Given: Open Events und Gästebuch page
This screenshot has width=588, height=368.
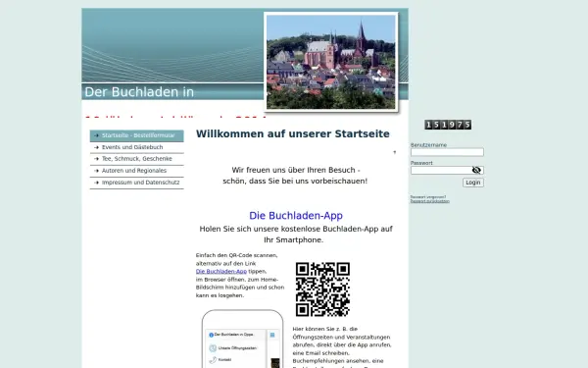Looking at the screenshot, I should point(137,147).
